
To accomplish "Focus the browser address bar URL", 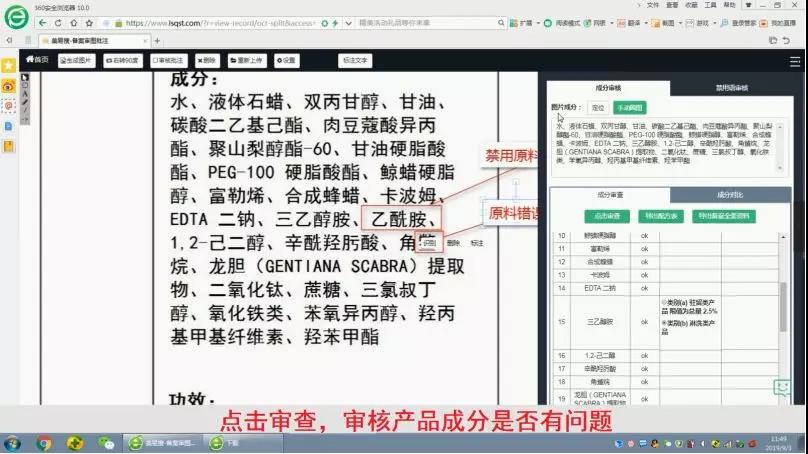I will (x=219, y=23).
